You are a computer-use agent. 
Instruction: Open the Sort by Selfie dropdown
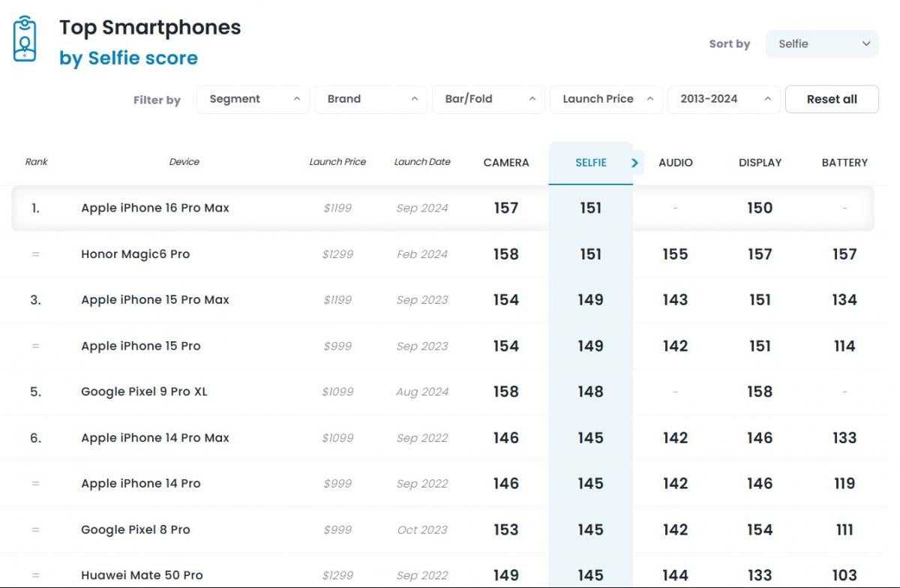(x=822, y=43)
